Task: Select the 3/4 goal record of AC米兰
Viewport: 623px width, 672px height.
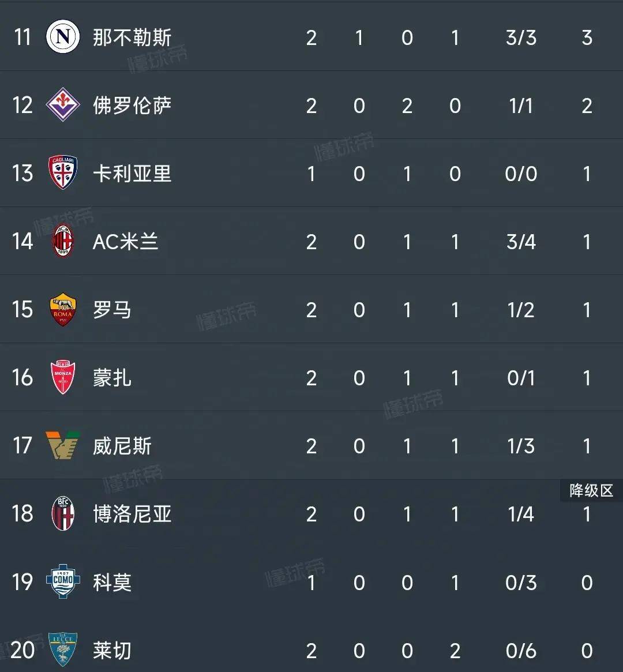Action: (520, 242)
